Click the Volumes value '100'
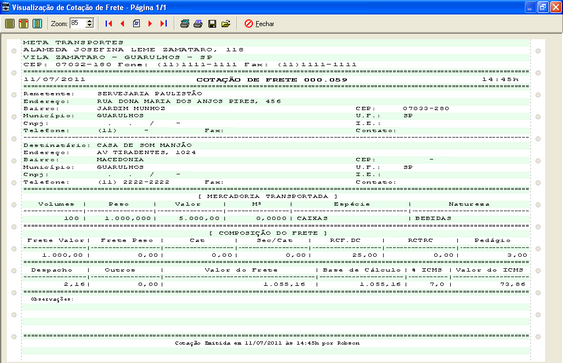The width and height of the screenshot is (563, 363). click(71, 218)
